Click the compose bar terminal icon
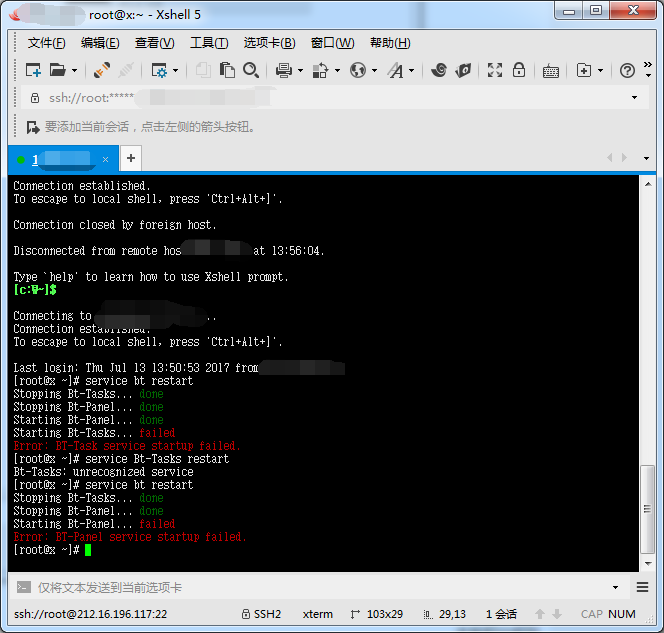Screen dimensions: 664x633 pos(23,587)
